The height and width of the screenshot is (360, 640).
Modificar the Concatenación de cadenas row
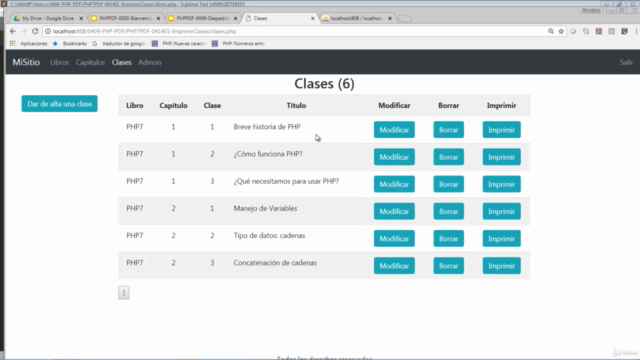394,266
